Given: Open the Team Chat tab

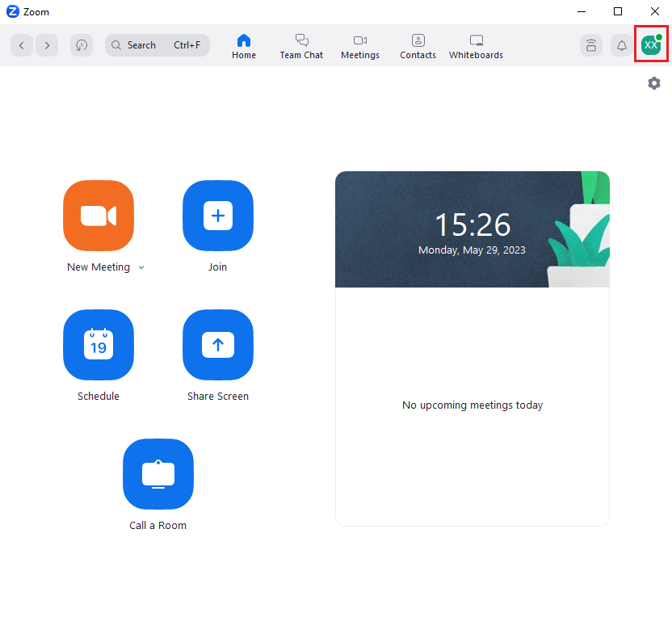Looking at the screenshot, I should pyautogui.click(x=301, y=47).
